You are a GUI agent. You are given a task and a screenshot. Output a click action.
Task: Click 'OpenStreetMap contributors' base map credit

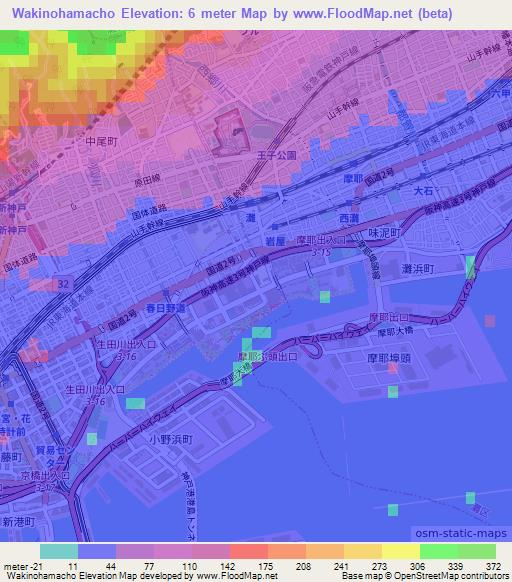pyautogui.click(x=451, y=576)
